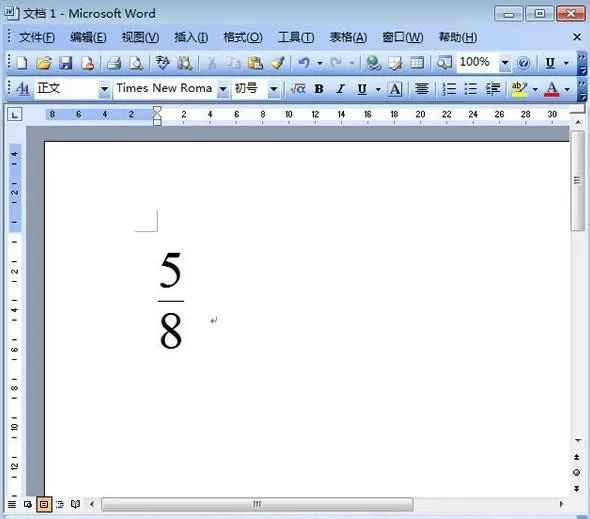The width and height of the screenshot is (590, 519).
Task: Toggle italic formatting
Action: [x=341, y=89]
